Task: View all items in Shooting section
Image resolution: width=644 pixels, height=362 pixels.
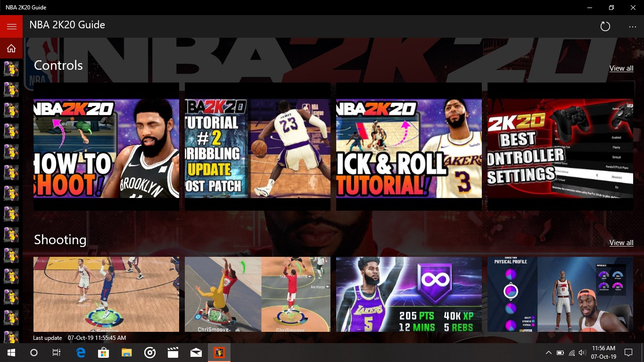Action: (x=621, y=243)
